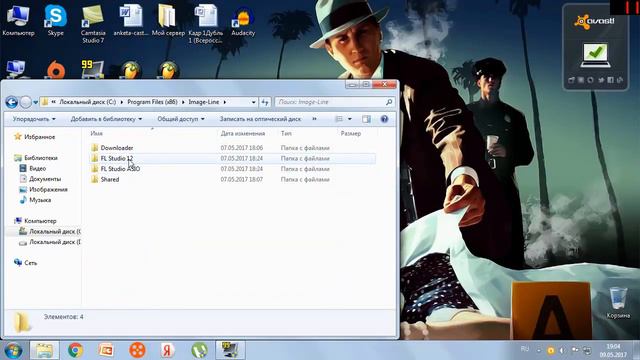The width and height of the screenshot is (640, 360).
Task: Click the Windows Start button
Action: [13, 350]
